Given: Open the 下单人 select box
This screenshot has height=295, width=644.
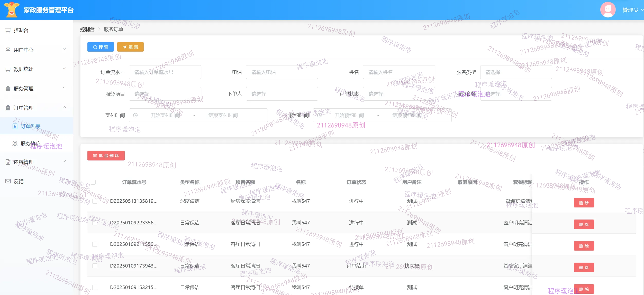Looking at the screenshot, I should [x=282, y=94].
